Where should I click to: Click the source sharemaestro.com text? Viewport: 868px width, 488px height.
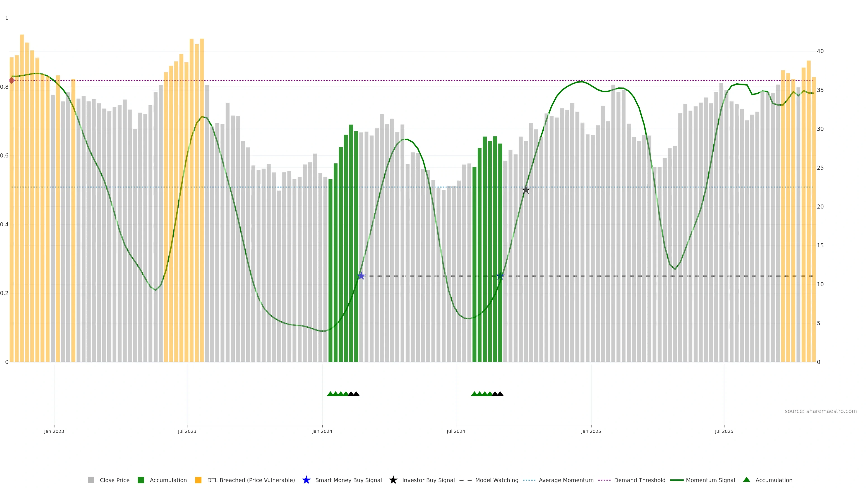(x=821, y=411)
